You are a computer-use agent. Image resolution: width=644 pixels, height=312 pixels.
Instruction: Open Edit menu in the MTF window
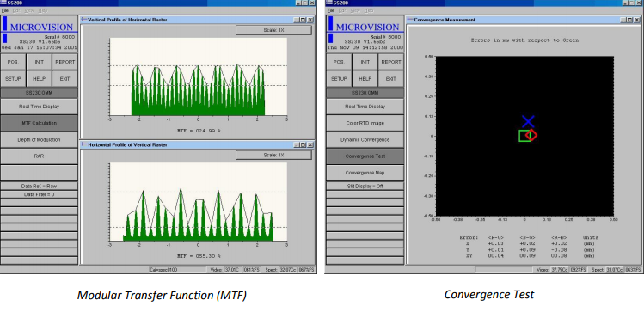click(x=16, y=9)
